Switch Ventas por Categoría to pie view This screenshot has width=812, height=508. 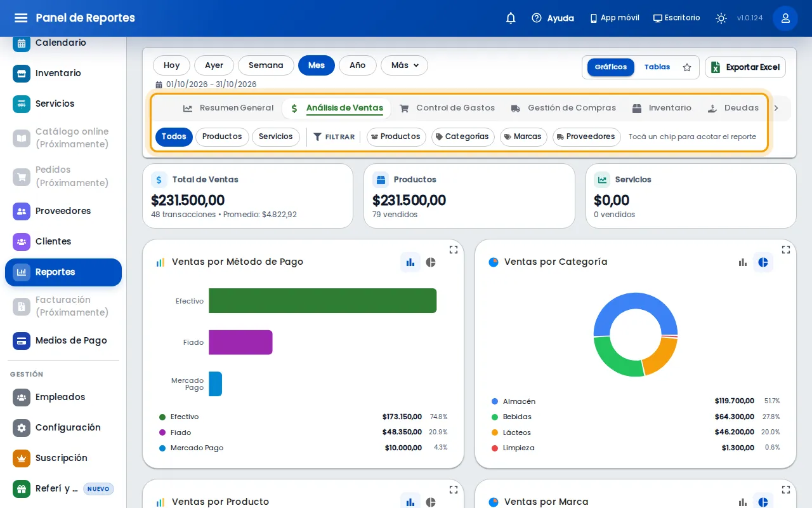(x=763, y=262)
